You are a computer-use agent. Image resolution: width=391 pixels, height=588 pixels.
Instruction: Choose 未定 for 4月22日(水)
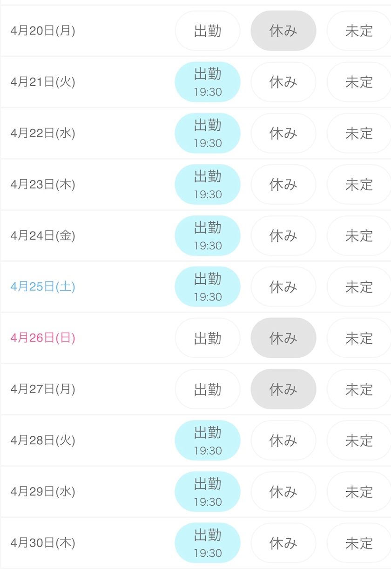pyautogui.click(x=359, y=133)
